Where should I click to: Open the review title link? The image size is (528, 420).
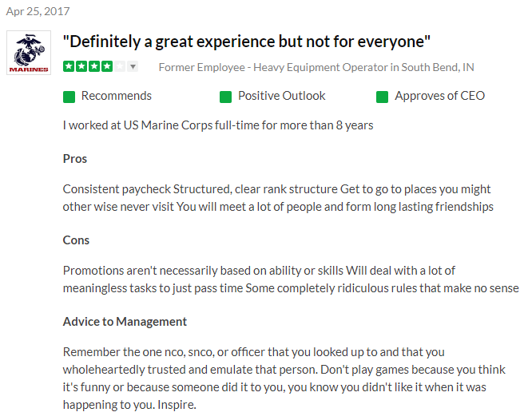[247, 41]
